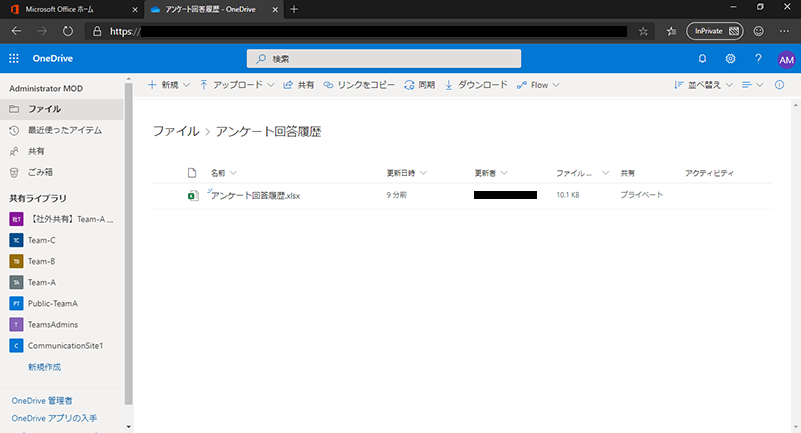The height and width of the screenshot is (433, 801).
Task: Open the Team-C shared library
Action: click(41, 240)
